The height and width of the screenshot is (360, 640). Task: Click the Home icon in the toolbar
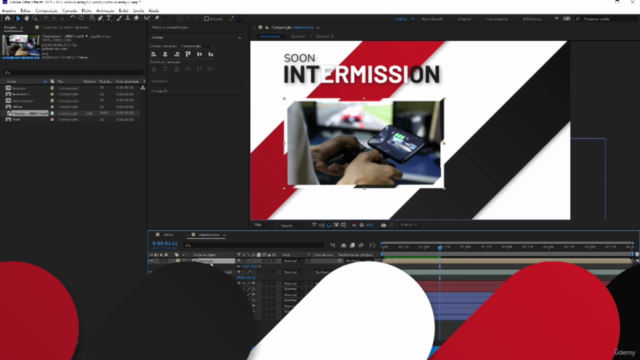coord(7,18)
